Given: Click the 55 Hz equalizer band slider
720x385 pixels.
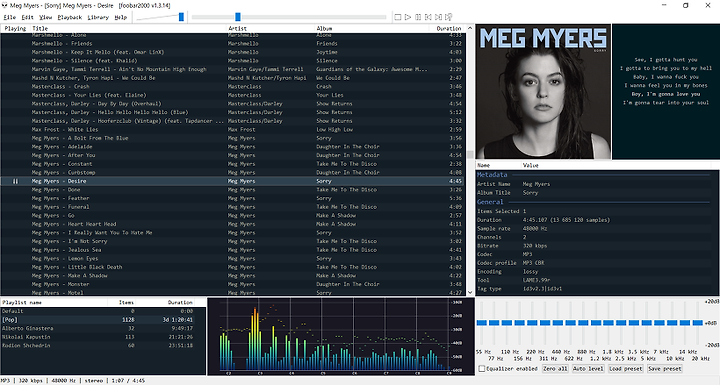Looking at the screenshot, I should click(x=482, y=323).
